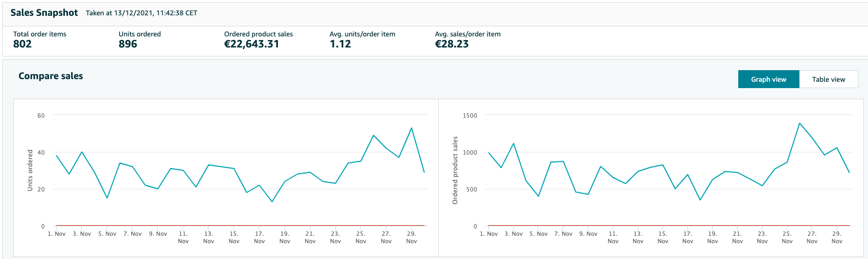Click the 1. Nov label on units chart

(56, 234)
